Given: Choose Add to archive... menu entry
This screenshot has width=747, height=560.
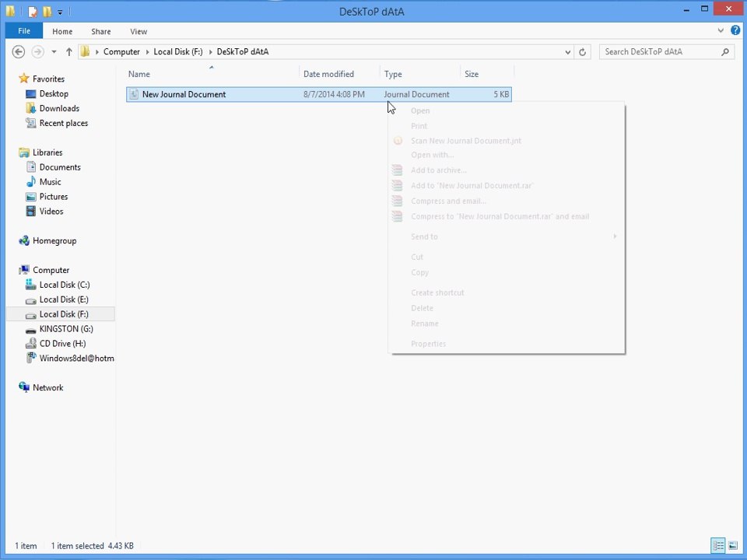Looking at the screenshot, I should pos(507,170).
